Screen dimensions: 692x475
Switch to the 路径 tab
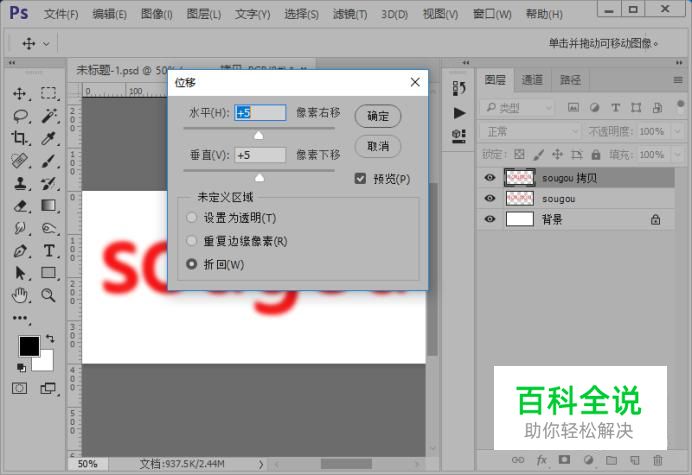pos(570,80)
